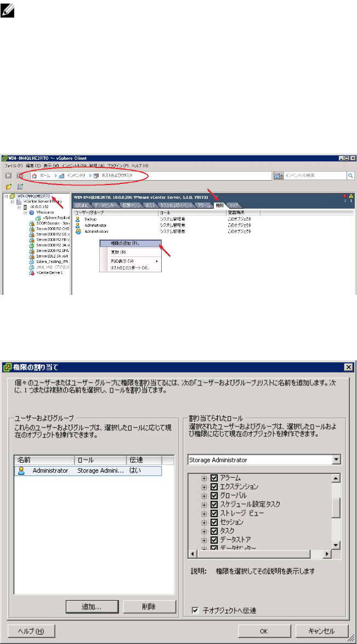The width and height of the screenshot is (357, 644).
Task: Open the Storage Administrator role dropdown
Action: pos(337,460)
